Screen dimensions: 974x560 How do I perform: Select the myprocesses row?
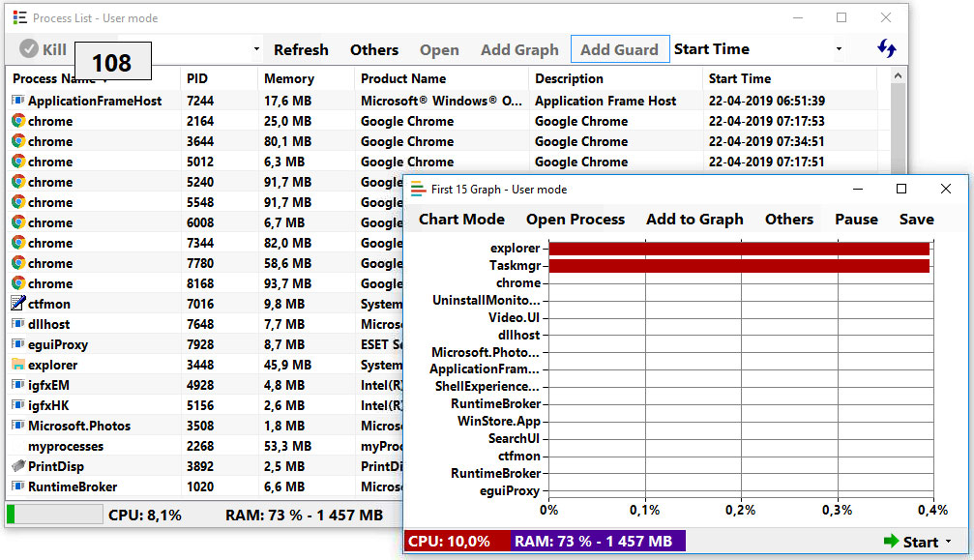pos(205,446)
